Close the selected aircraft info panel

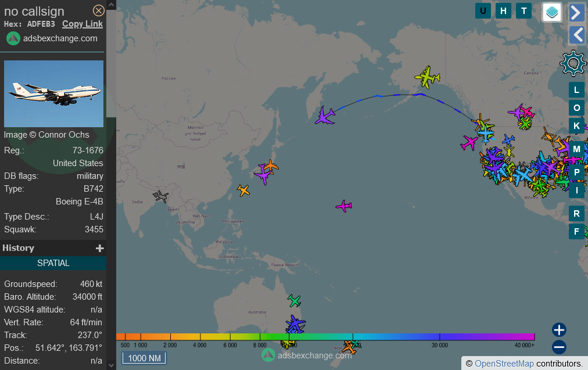[x=99, y=10]
